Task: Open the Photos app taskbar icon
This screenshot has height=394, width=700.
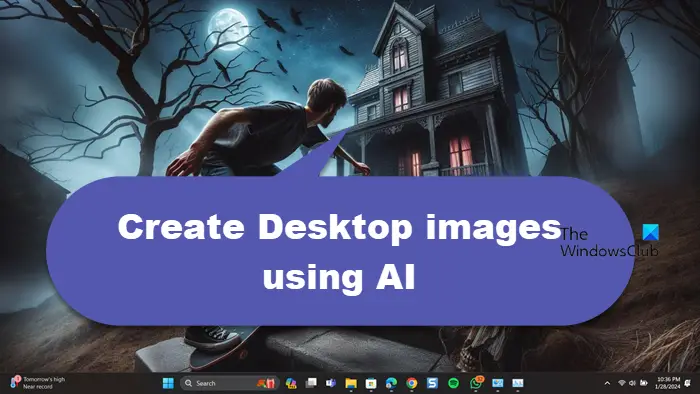Action: (x=497, y=383)
